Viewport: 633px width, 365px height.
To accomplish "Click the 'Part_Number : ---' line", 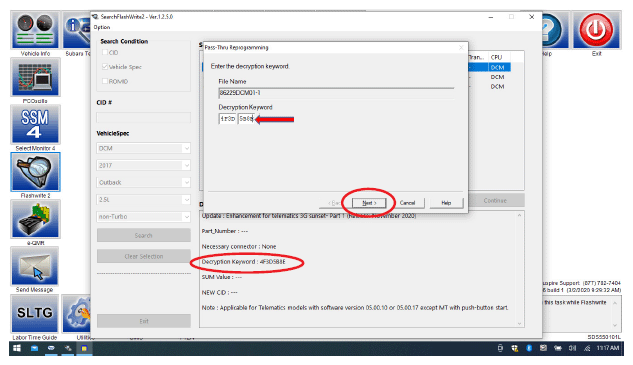I will 225,231.
